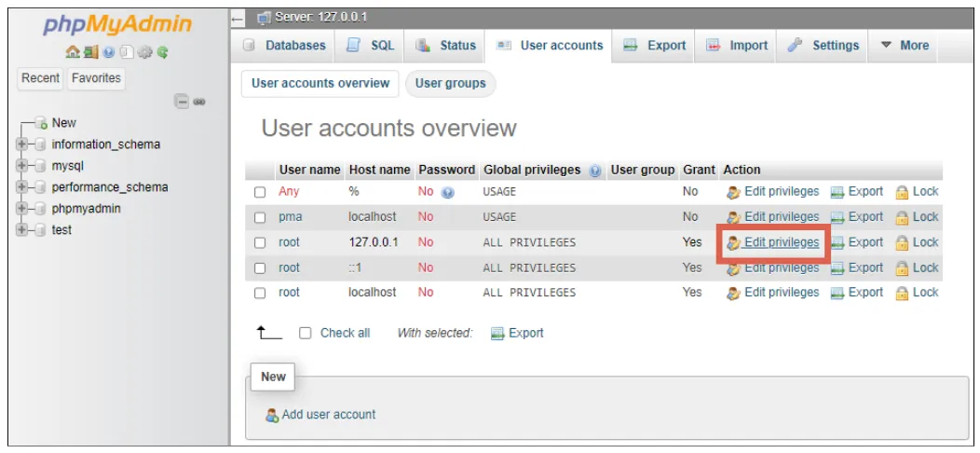This screenshot has width=980, height=453.
Task: Click the Server: 127.0.0.1 breadcrumb
Action: (321, 18)
